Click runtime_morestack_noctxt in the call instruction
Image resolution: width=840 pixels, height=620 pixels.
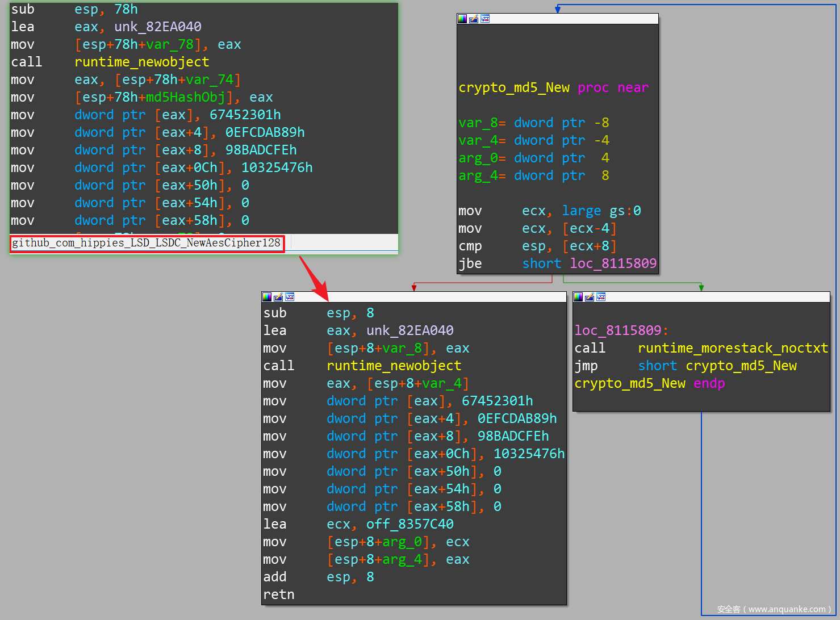point(733,348)
